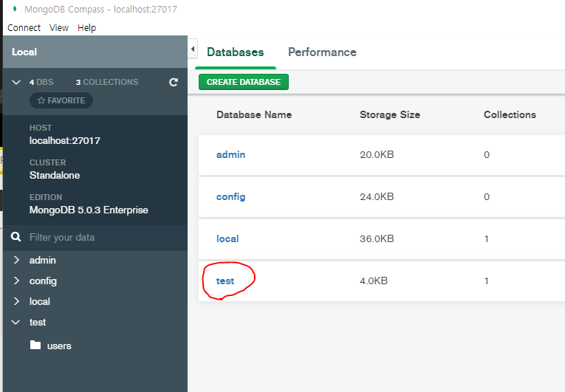This screenshot has height=392, width=565.
Task: Sort by Collections column header
Action: pos(510,114)
